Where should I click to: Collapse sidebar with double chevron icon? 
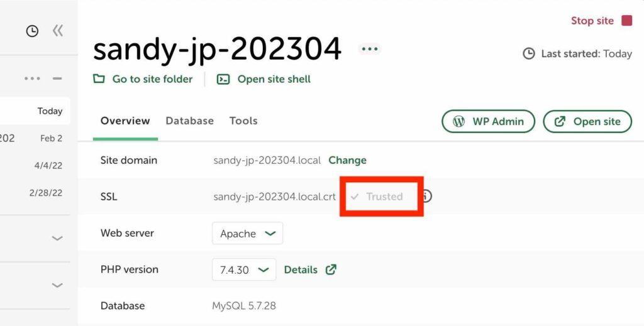[x=58, y=30]
